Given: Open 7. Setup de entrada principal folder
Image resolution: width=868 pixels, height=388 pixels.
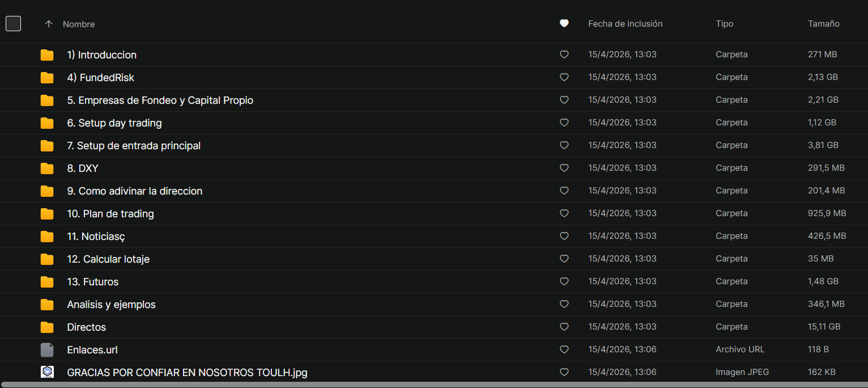Looking at the screenshot, I should click(134, 146).
